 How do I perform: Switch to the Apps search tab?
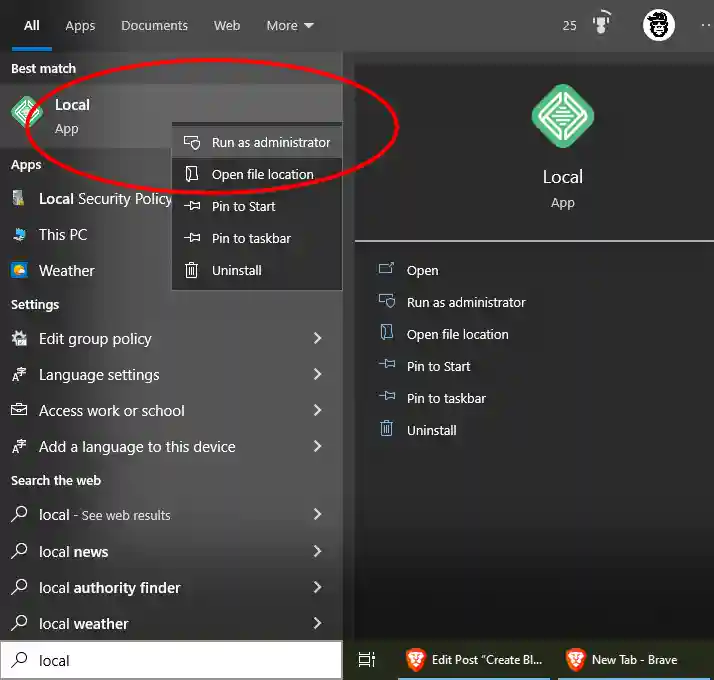(x=80, y=26)
